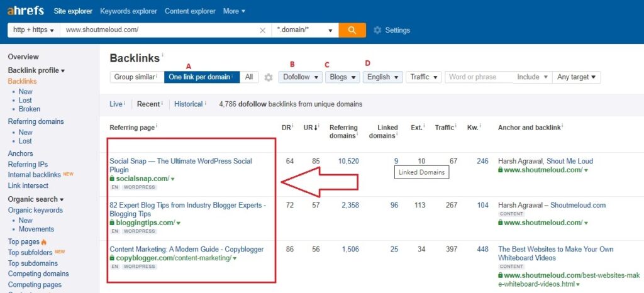This screenshot has width=644, height=293.
Task: Open Content Marketing Copyblogger page title
Action: [187, 249]
